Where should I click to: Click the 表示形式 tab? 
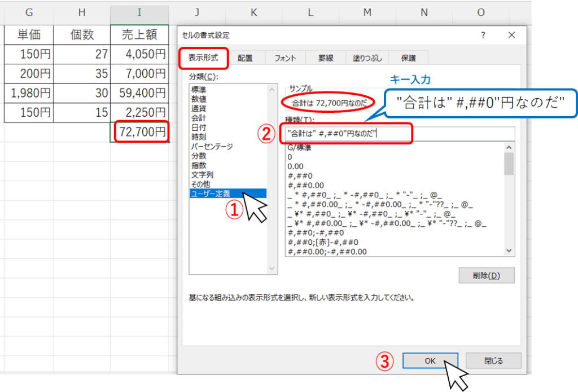click(x=203, y=58)
